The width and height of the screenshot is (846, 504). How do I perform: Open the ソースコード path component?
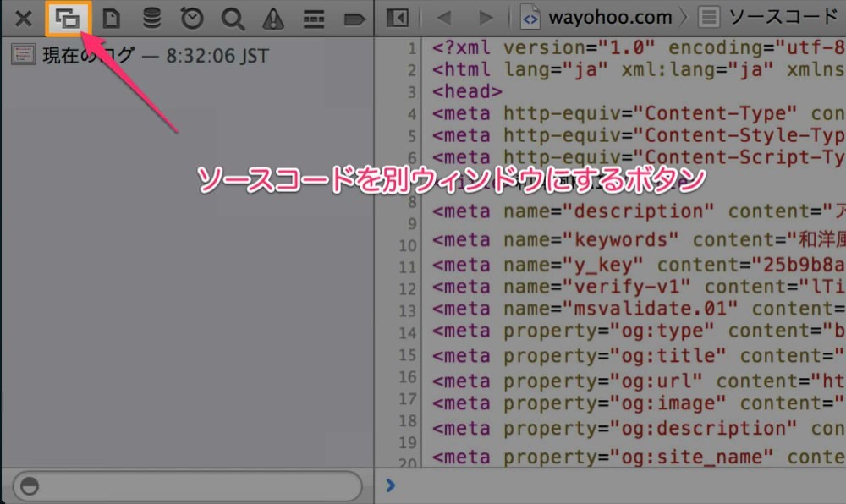783,17
